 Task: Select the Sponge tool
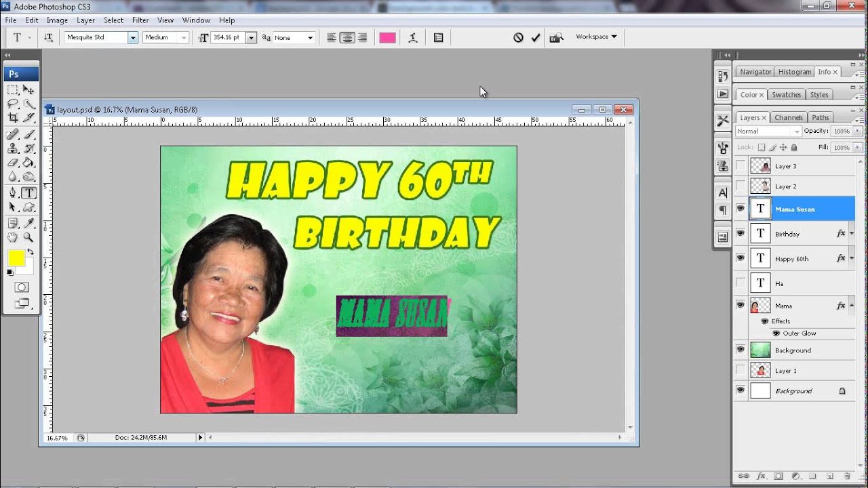(28, 177)
